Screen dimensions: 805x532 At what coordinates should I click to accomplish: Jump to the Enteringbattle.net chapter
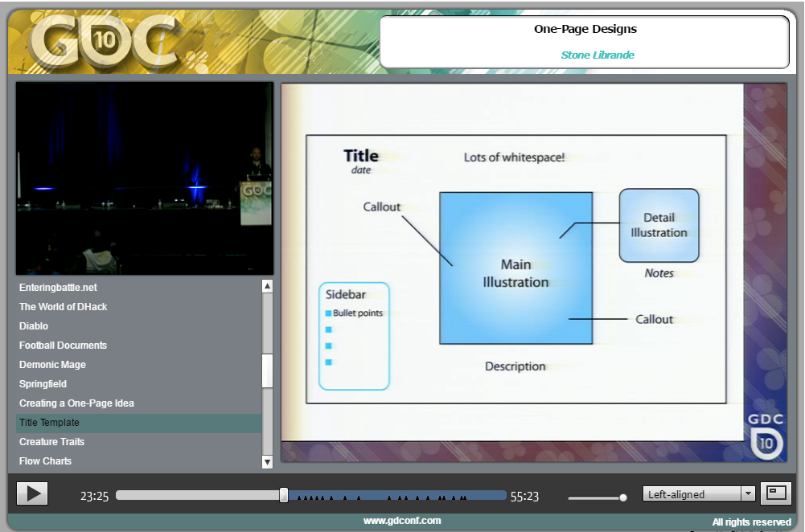(x=58, y=288)
